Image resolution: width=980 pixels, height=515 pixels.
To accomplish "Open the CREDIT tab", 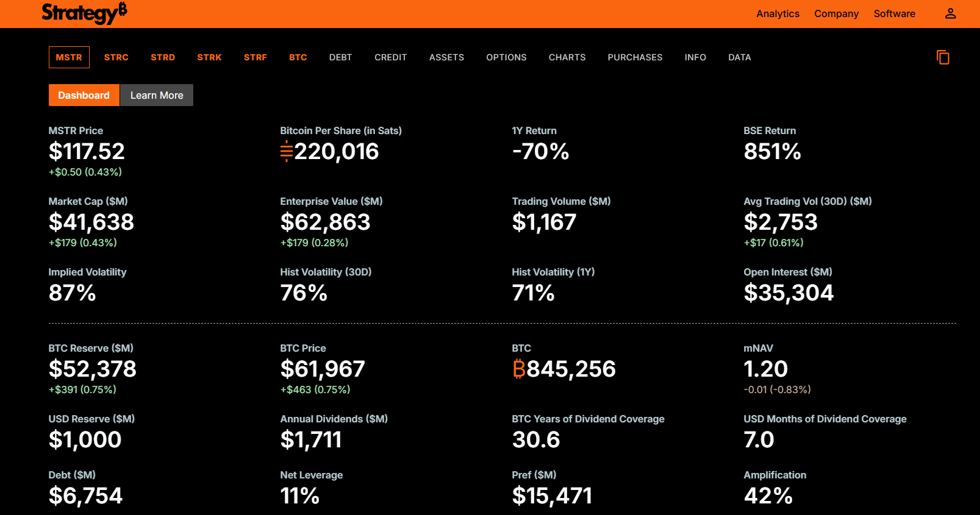I will coord(390,57).
